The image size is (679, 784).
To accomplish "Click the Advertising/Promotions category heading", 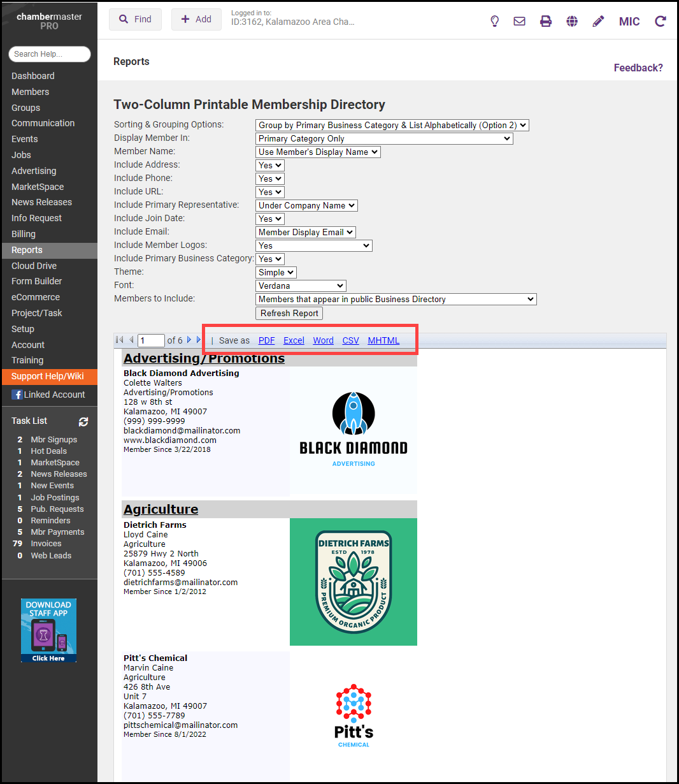I will pos(204,358).
